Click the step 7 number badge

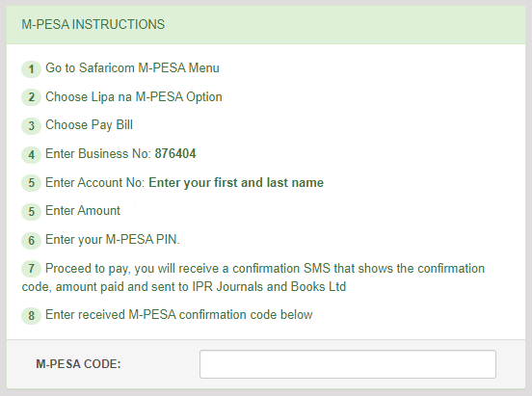[x=31, y=269]
